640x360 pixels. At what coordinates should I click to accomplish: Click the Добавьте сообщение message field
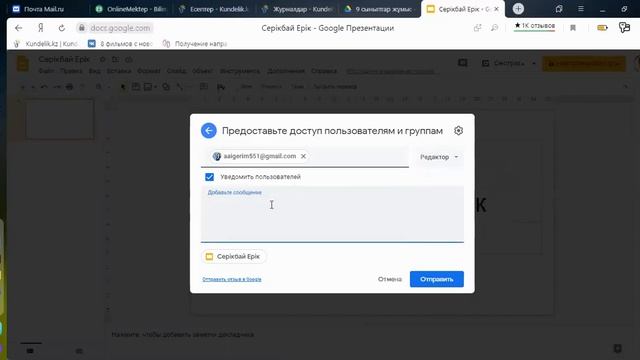click(332, 214)
